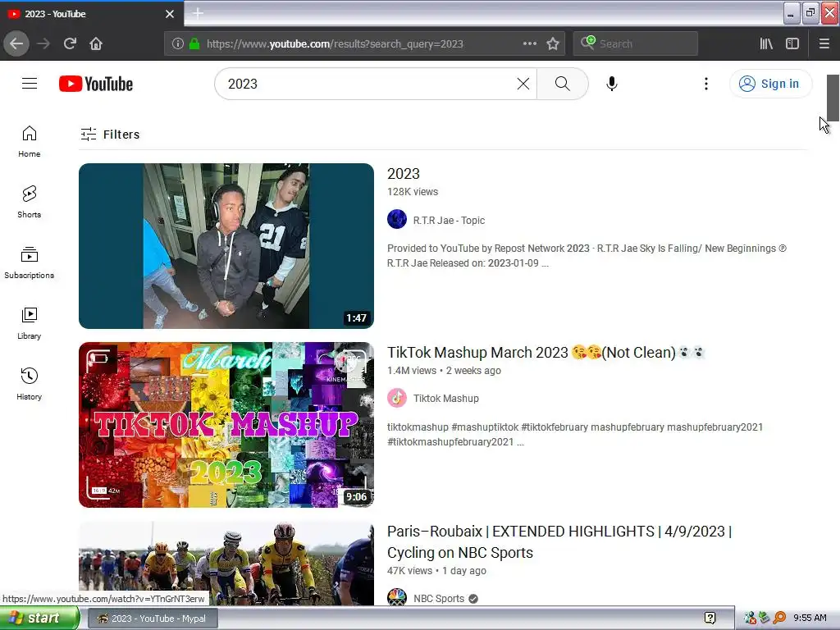
Task: Open the browser Library bookshelf icon
Action: (x=766, y=43)
